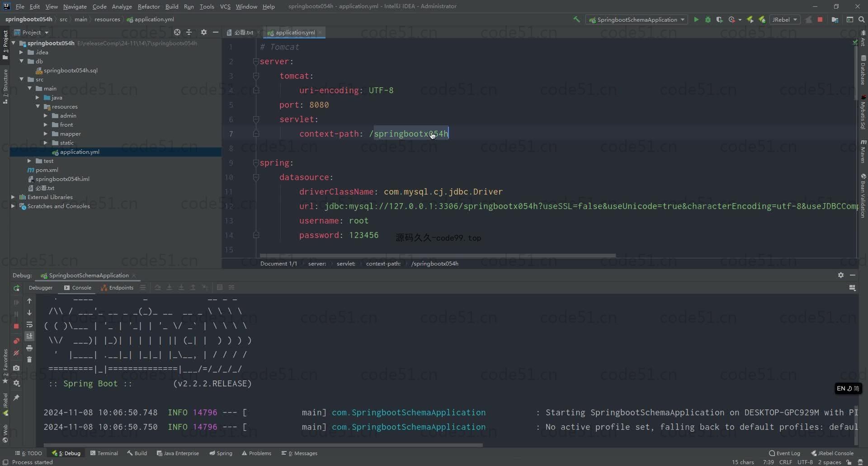Start debugging with the green bug icon

708,19
